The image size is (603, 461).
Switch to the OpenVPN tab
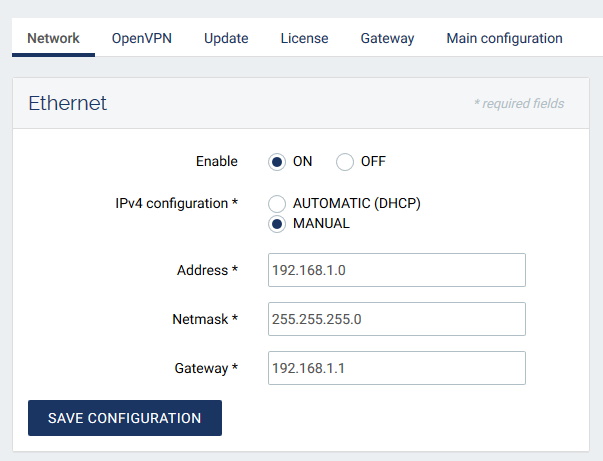[142, 39]
